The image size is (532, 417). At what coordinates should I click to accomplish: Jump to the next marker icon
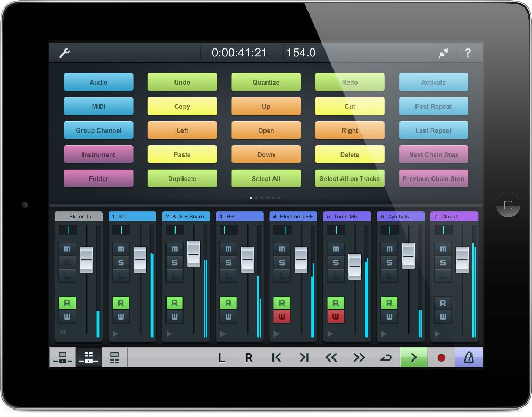pos(304,358)
